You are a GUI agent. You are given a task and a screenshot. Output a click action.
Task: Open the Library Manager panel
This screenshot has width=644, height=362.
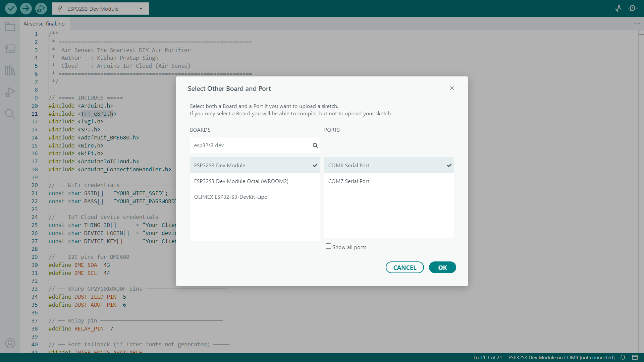tap(10, 70)
